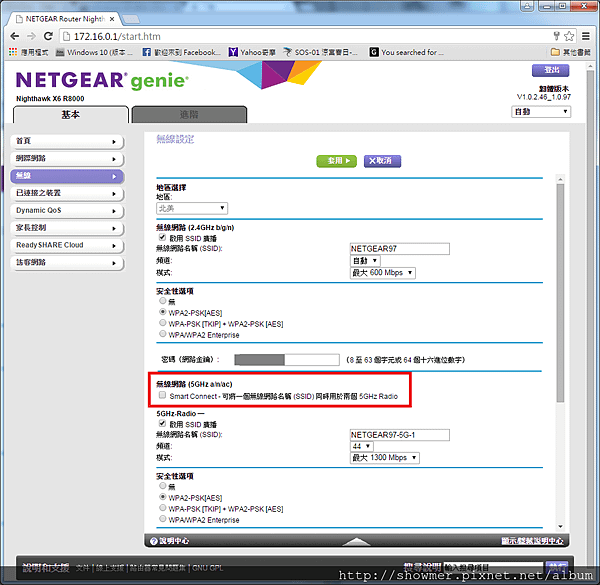Open the Attached Devices sidebar item
The image size is (600, 585).
pos(67,194)
